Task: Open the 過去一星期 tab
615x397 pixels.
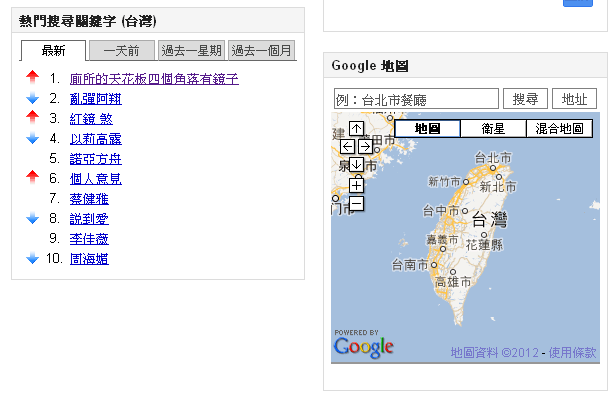Action: [191, 51]
